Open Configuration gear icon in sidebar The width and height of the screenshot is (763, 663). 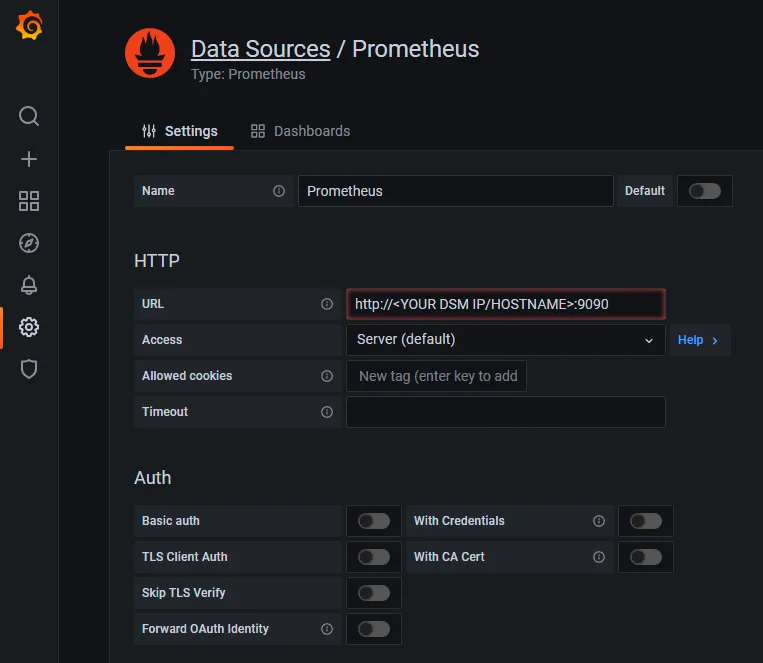(x=29, y=327)
